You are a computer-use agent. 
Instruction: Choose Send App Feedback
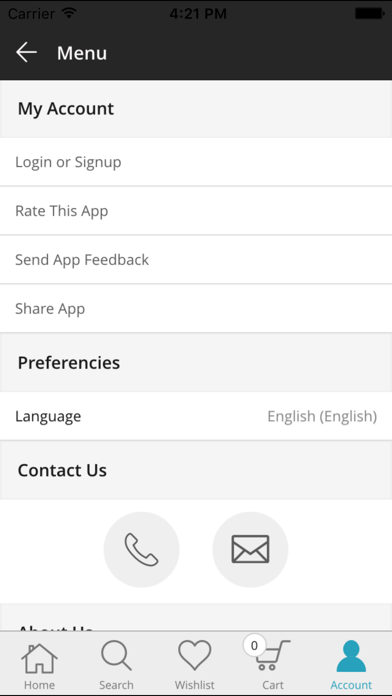[x=196, y=260]
